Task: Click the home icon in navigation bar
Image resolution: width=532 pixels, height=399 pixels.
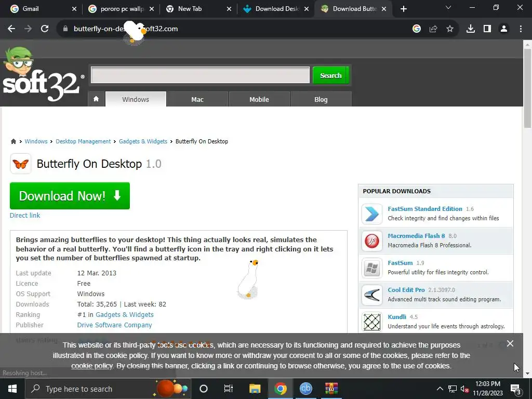Action: coord(96,99)
